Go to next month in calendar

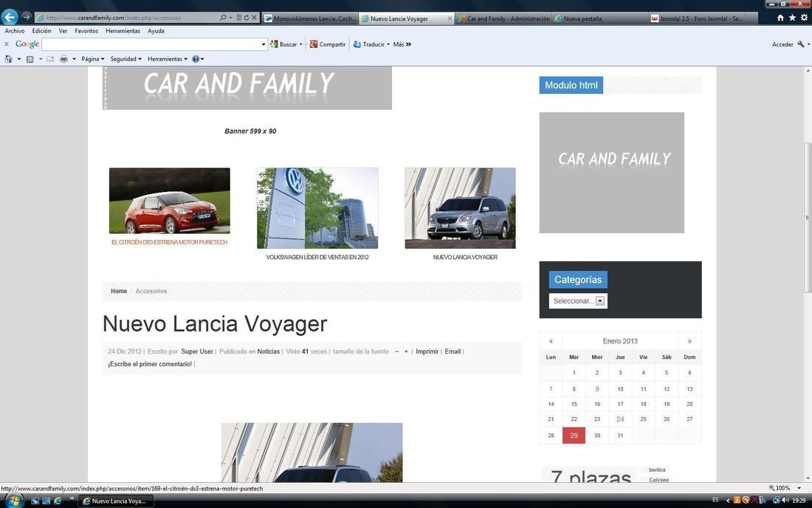click(689, 341)
